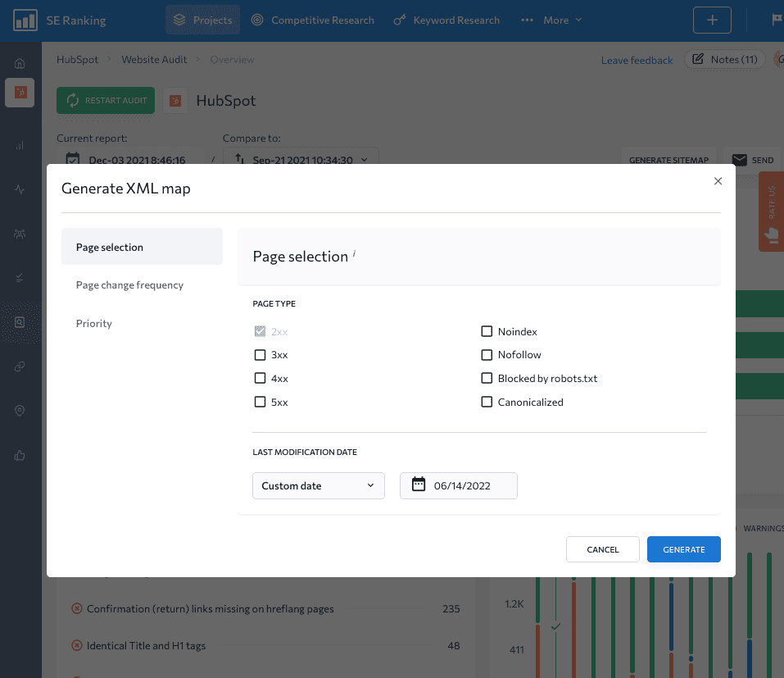Select the HubSpot project icon in sidebar
This screenshot has height=678, width=784.
coord(20,92)
